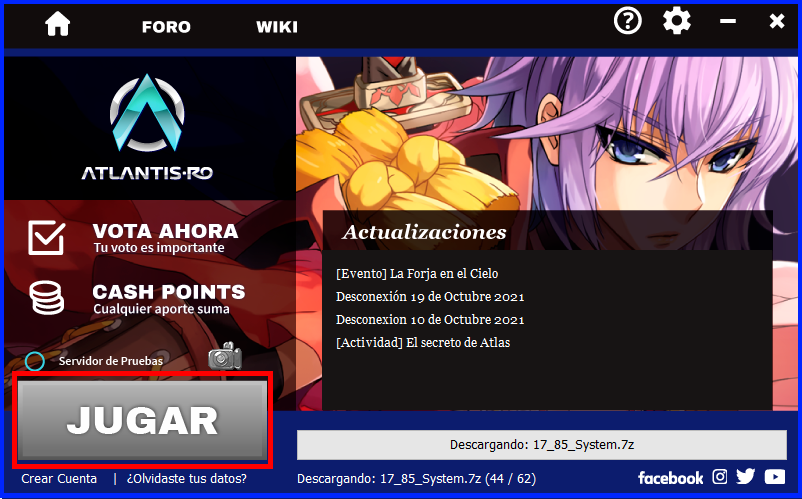Open the FORO menu item

click(166, 27)
